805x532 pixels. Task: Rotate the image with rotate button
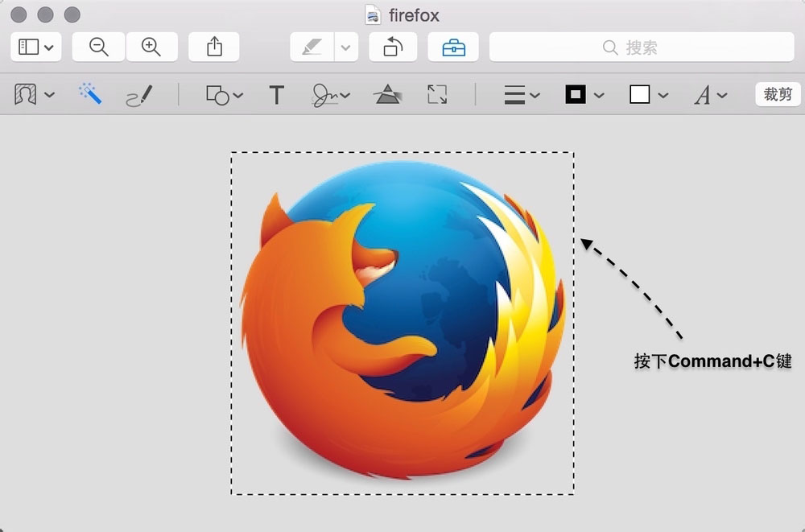pos(393,47)
